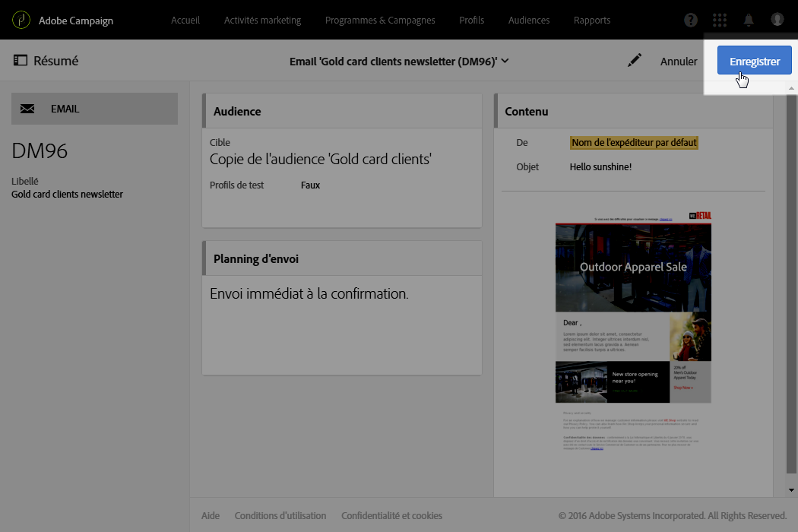Open the Aide footer link
Image resolution: width=798 pixels, height=532 pixels.
[x=211, y=516]
